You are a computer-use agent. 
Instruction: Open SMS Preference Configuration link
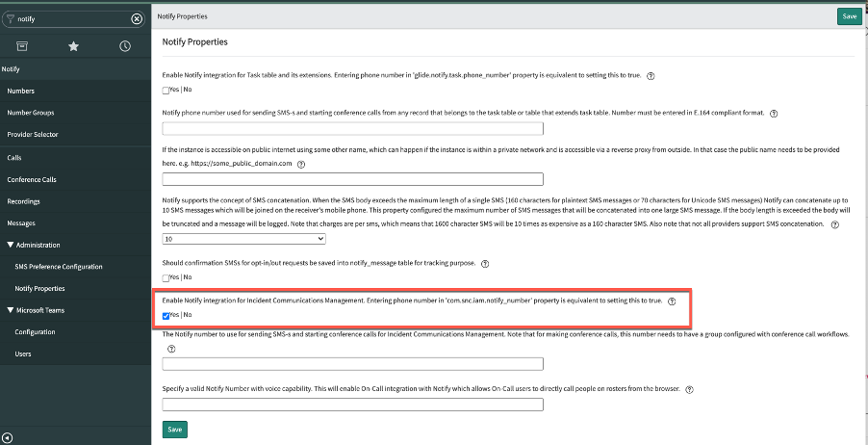(x=59, y=267)
